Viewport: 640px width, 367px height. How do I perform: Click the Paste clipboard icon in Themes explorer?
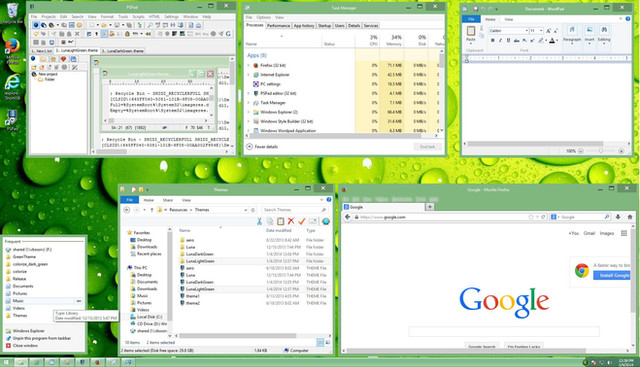click(280, 221)
